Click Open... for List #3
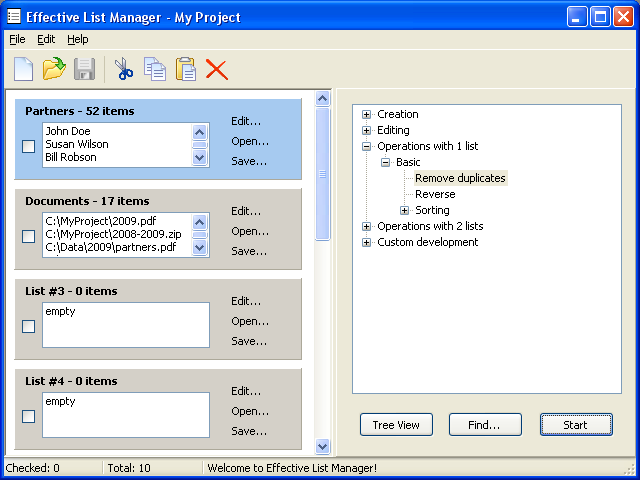The height and width of the screenshot is (480, 640). click(x=250, y=321)
